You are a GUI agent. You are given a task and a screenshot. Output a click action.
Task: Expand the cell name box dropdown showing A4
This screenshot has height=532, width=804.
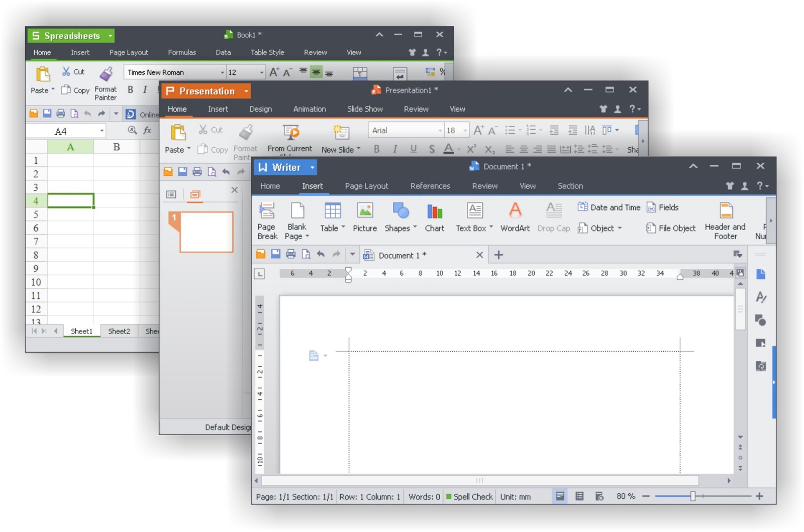(102, 131)
